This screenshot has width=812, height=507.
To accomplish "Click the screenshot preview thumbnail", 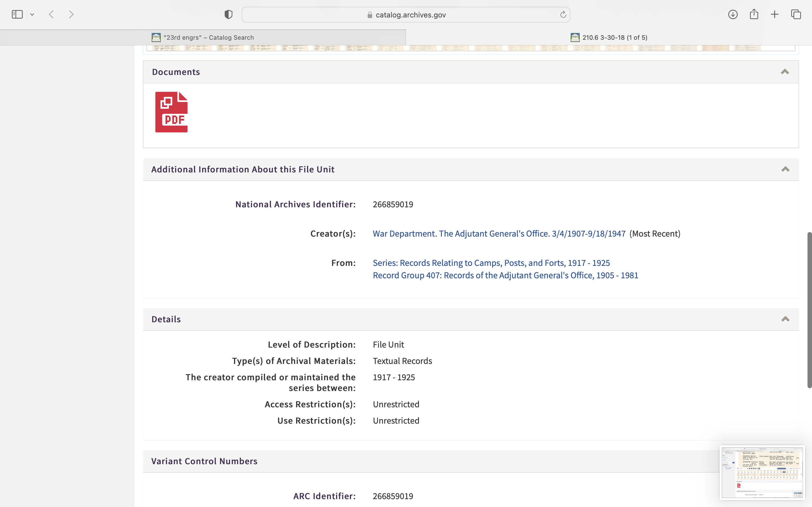I will pyautogui.click(x=762, y=472).
